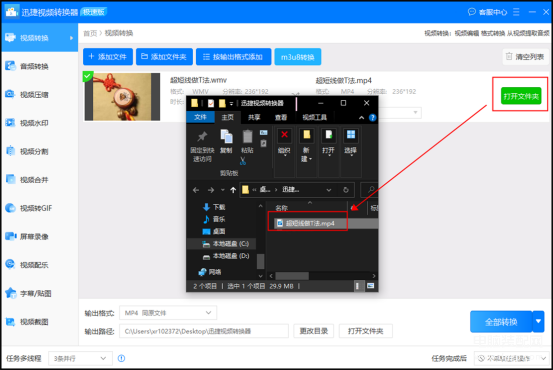Switch to 视频工具 tab in Explorer
The image size is (553, 370).
point(315,117)
